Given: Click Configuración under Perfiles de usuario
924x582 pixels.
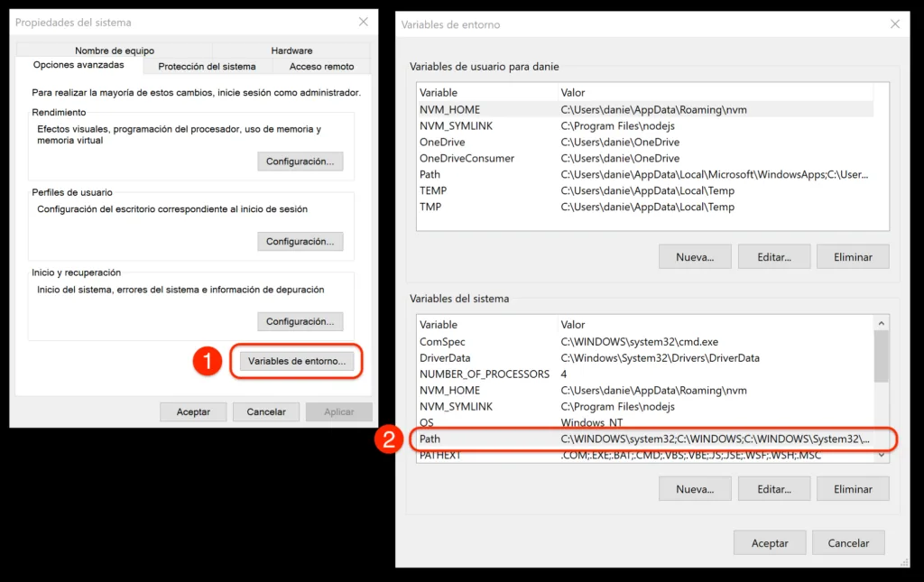Looking at the screenshot, I should [300, 242].
